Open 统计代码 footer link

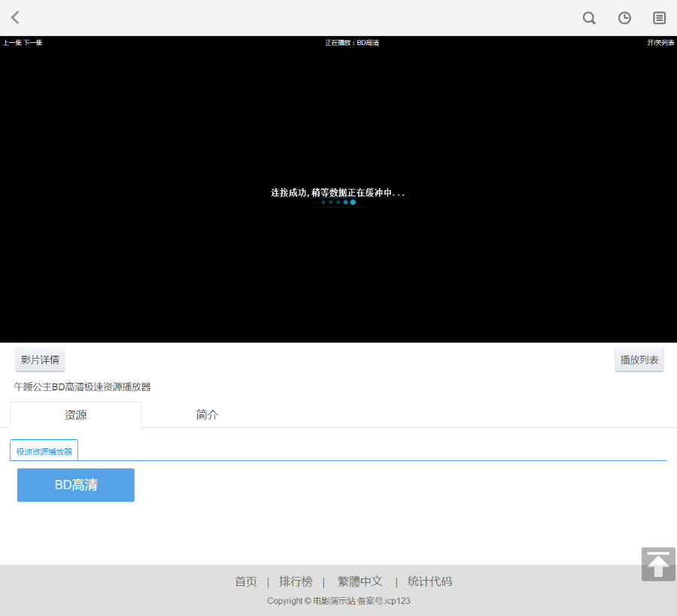click(430, 581)
